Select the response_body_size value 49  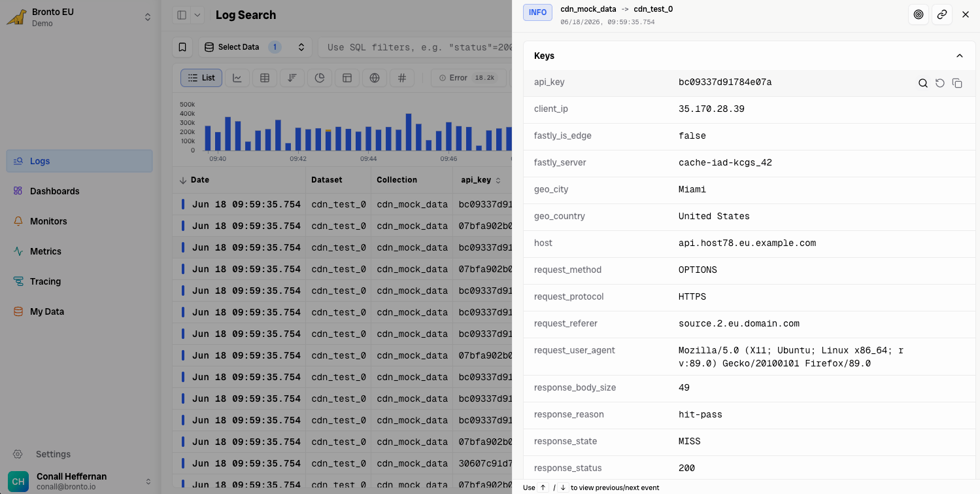point(684,388)
